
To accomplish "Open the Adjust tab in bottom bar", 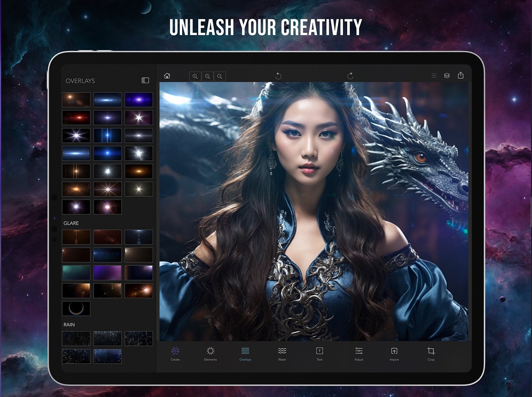I will (359, 354).
